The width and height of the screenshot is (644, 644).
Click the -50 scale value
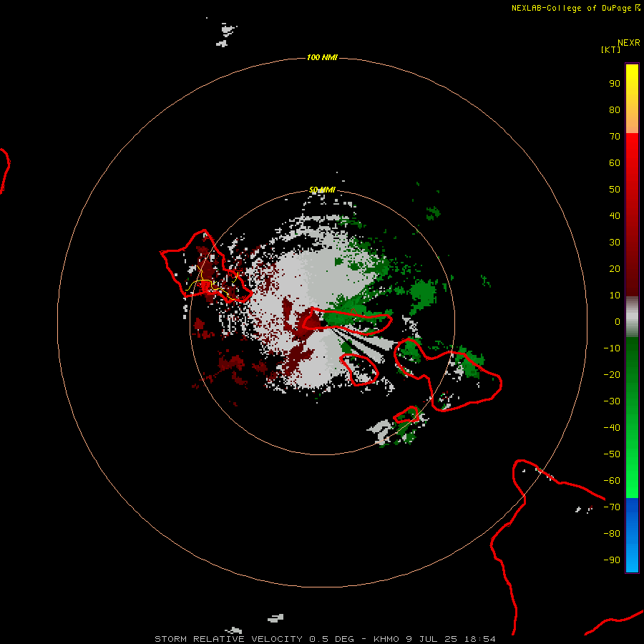pyautogui.click(x=612, y=454)
